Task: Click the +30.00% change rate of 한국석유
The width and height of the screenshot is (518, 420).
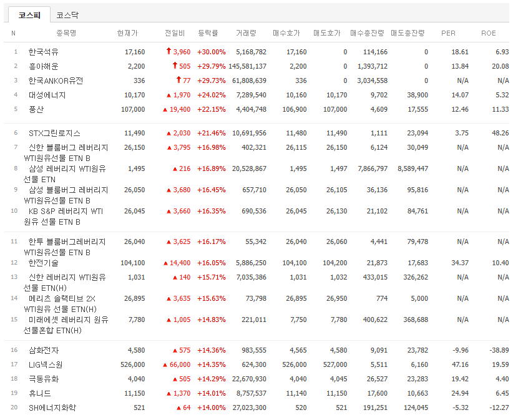Action: (212, 52)
